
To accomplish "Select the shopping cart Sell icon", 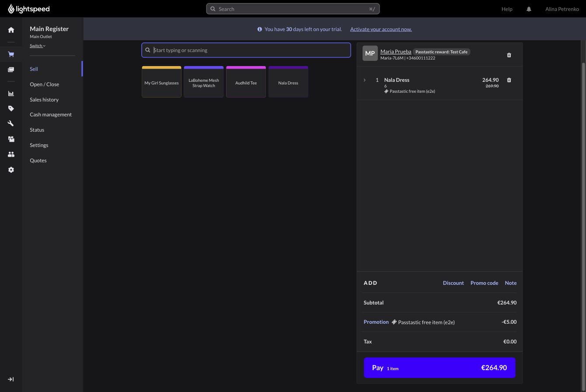I will click(x=11, y=54).
